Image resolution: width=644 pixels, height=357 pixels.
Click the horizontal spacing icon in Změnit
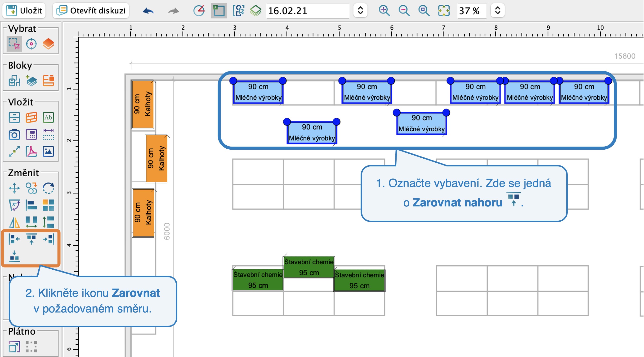[x=31, y=222]
